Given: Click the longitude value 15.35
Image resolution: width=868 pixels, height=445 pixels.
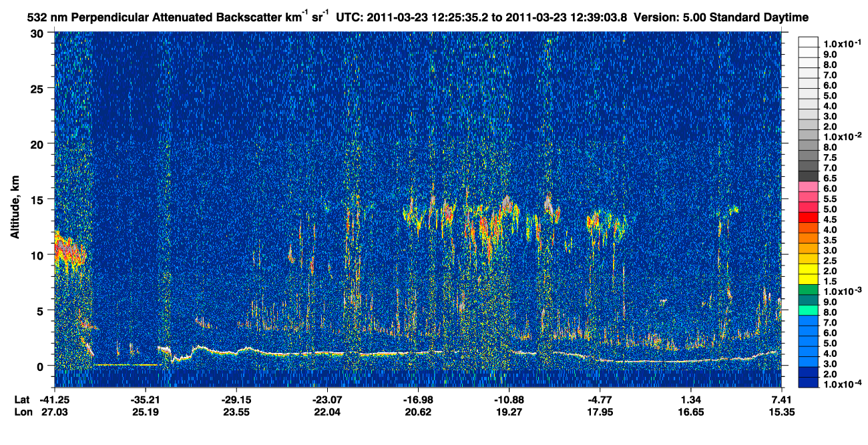Looking at the screenshot, I should pos(781,412).
